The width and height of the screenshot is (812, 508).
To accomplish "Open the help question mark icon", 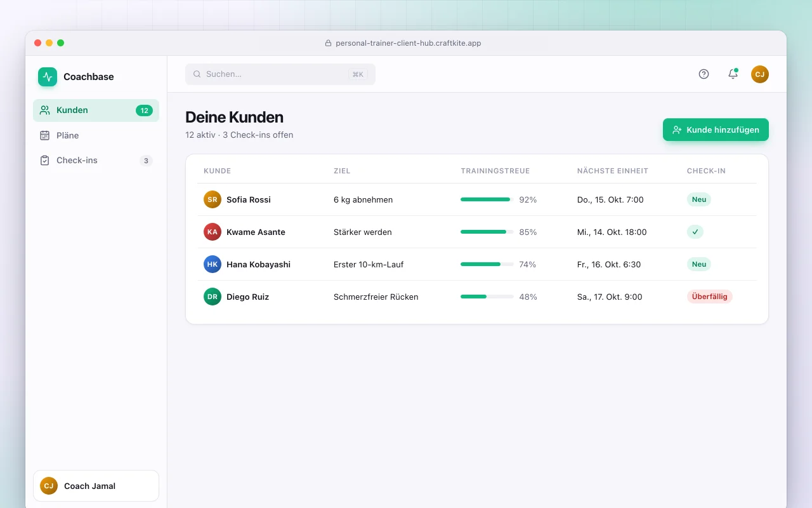I will pos(704,74).
